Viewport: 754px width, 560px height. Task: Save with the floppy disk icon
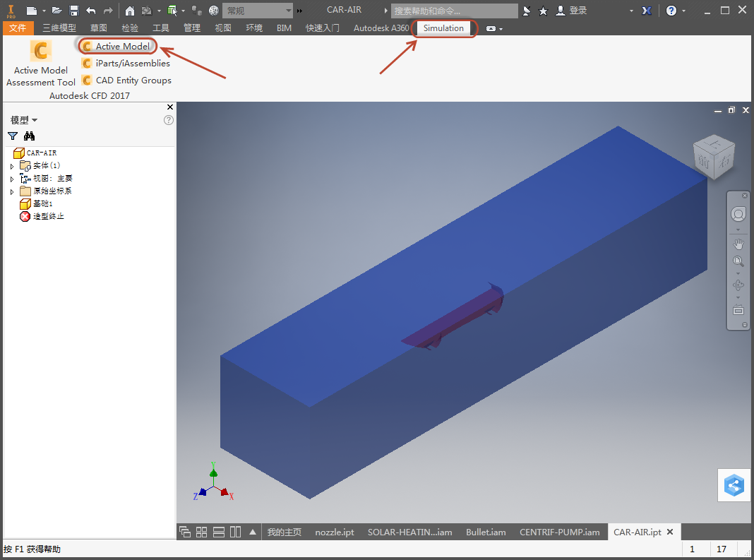point(74,11)
